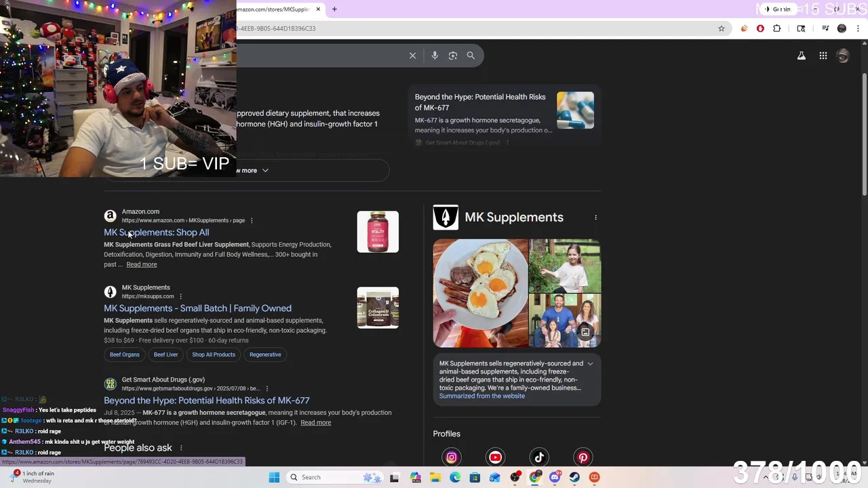
Task: Select the 'Beef Organs' sitelink chip
Action: [x=125, y=354]
